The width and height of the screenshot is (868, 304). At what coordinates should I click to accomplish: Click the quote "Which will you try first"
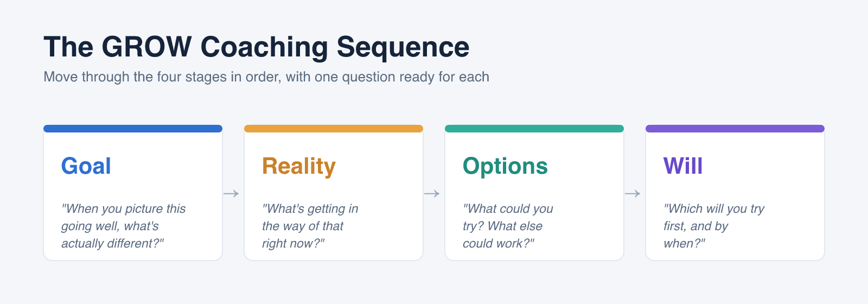(714, 226)
